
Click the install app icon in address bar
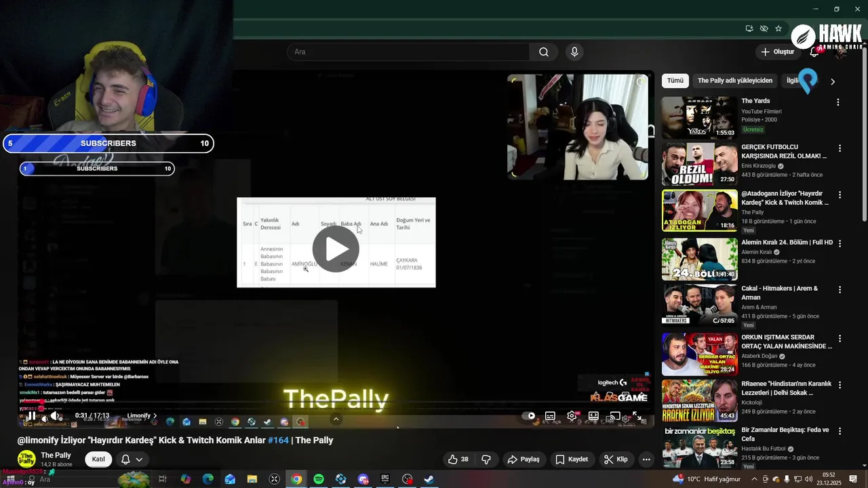point(749,28)
